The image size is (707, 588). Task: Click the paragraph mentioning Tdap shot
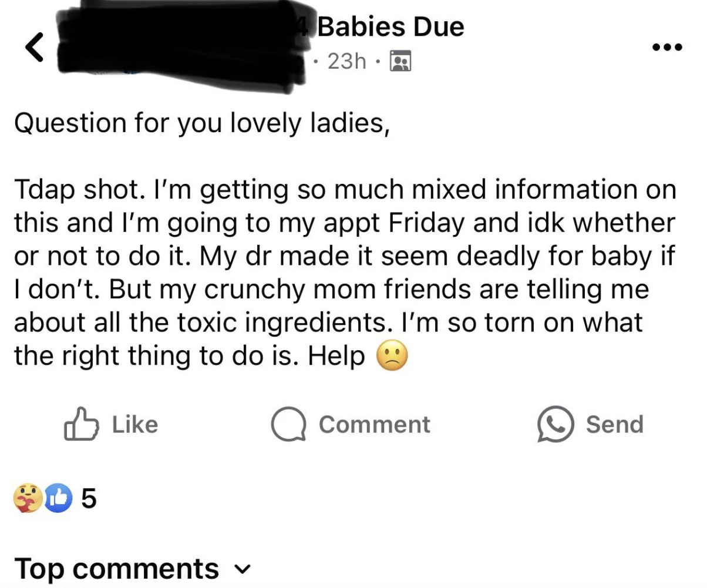point(345,273)
